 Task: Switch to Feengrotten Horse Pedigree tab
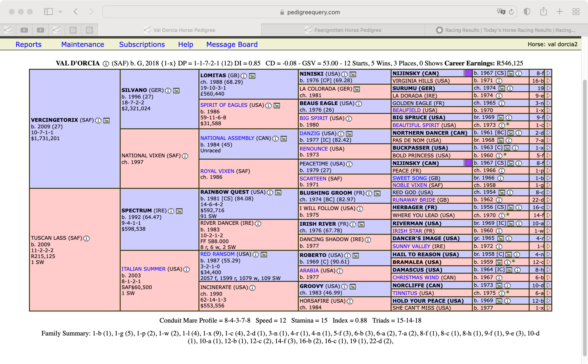click(343, 30)
